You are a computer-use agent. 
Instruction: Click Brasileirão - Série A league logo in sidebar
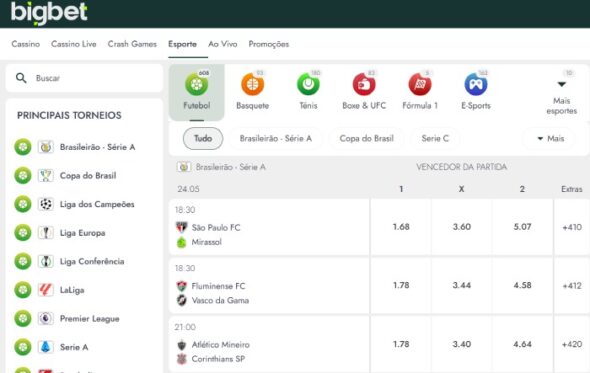tap(46, 147)
